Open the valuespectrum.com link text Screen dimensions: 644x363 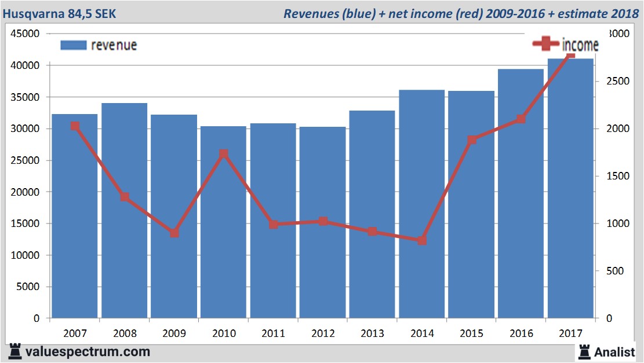[x=88, y=352]
